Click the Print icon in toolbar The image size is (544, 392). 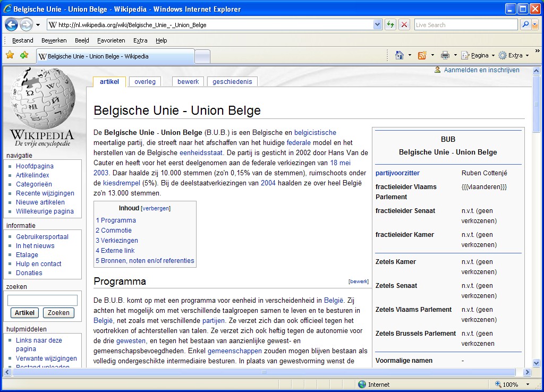point(445,55)
